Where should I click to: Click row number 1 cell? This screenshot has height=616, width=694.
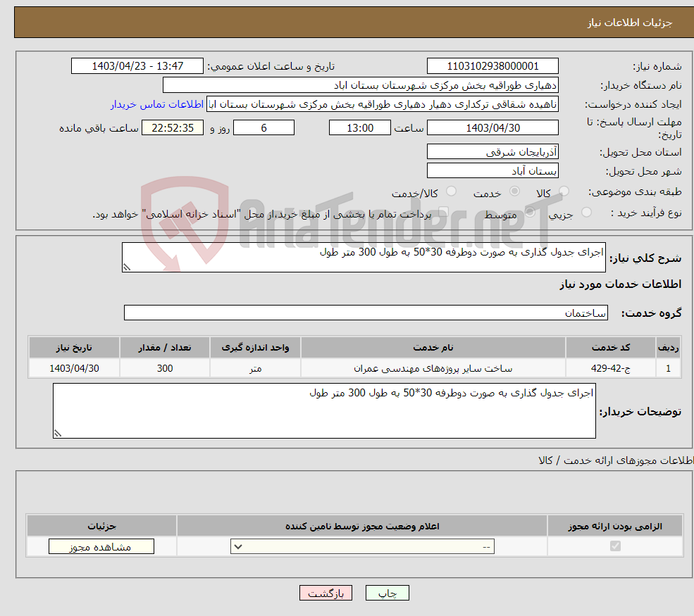point(668,368)
